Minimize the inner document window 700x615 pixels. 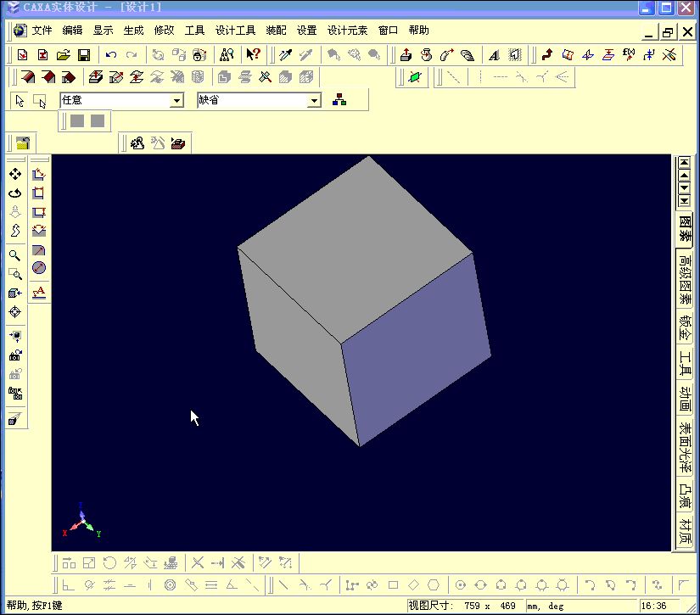pyautogui.click(x=648, y=32)
